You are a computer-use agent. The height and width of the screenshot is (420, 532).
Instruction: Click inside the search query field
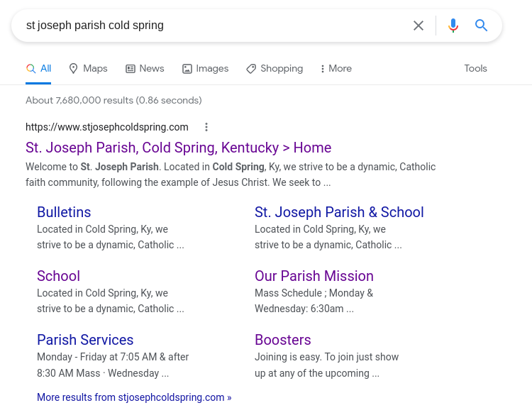[213, 26]
